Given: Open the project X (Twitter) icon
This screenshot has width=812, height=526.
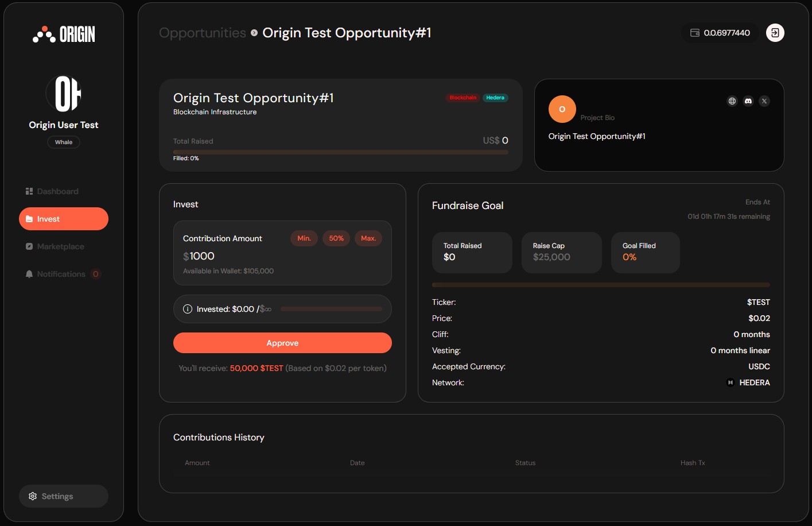Looking at the screenshot, I should [764, 101].
